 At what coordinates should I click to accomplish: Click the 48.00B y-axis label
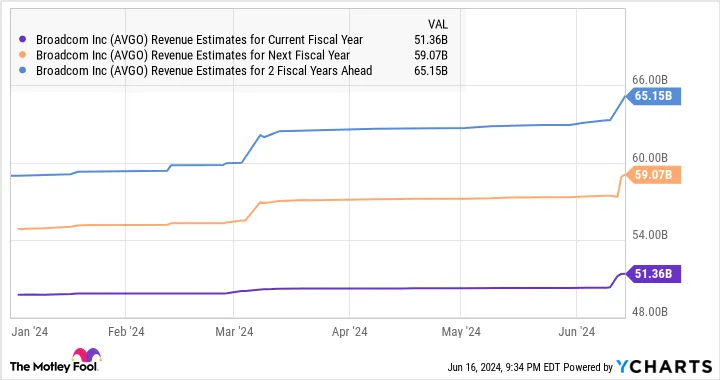(650, 312)
